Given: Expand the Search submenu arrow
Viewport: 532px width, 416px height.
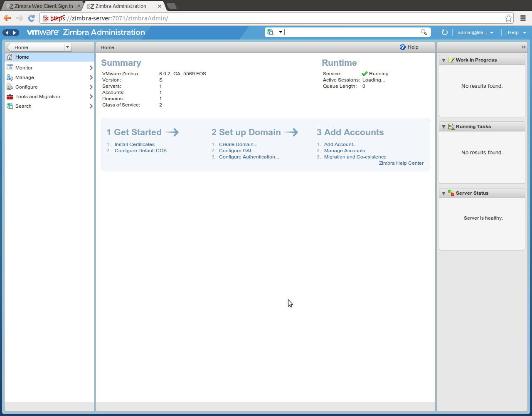Looking at the screenshot, I should [91, 106].
